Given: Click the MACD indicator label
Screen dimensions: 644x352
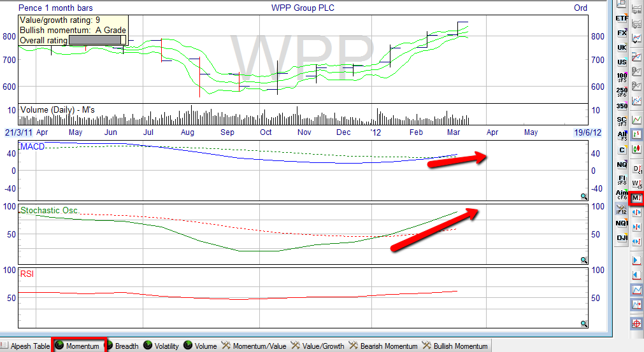Looking at the screenshot, I should point(32,146).
